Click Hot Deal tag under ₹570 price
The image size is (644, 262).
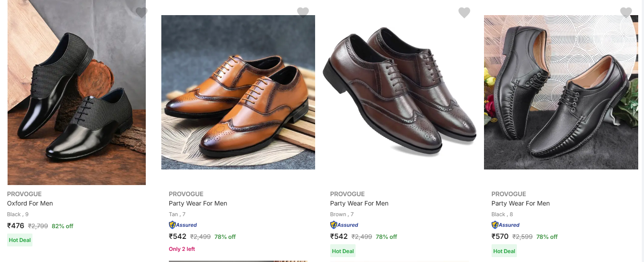[x=504, y=251]
